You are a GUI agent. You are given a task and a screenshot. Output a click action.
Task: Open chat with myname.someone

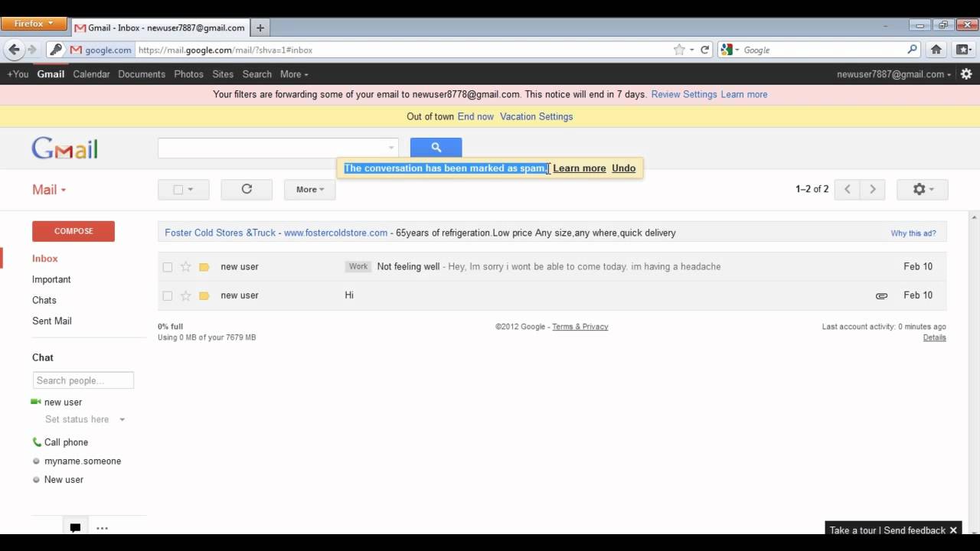pos(83,461)
